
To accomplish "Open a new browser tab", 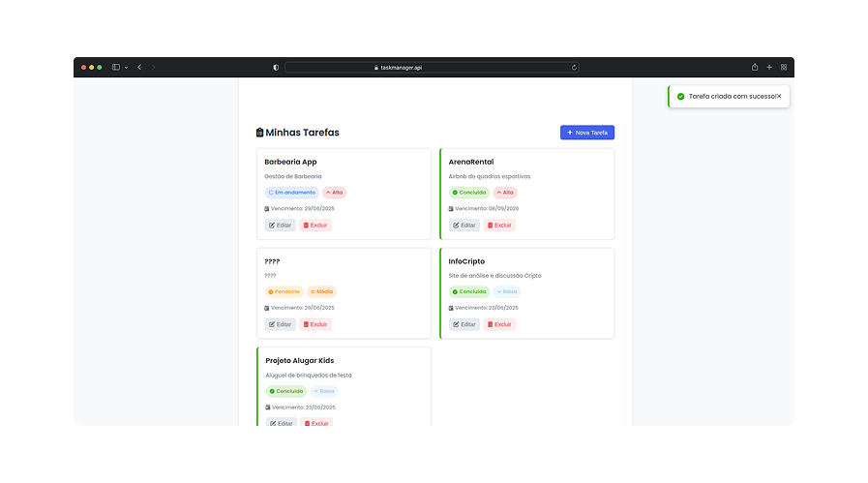I will click(769, 67).
